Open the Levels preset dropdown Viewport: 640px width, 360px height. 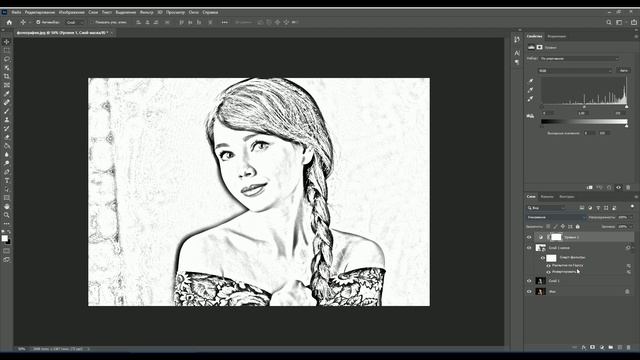click(579, 58)
